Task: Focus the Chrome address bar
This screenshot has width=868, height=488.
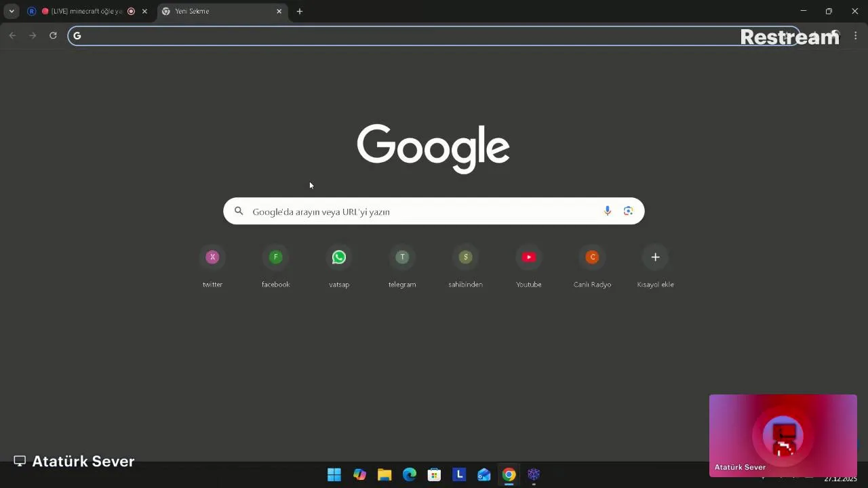Action: tap(434, 36)
